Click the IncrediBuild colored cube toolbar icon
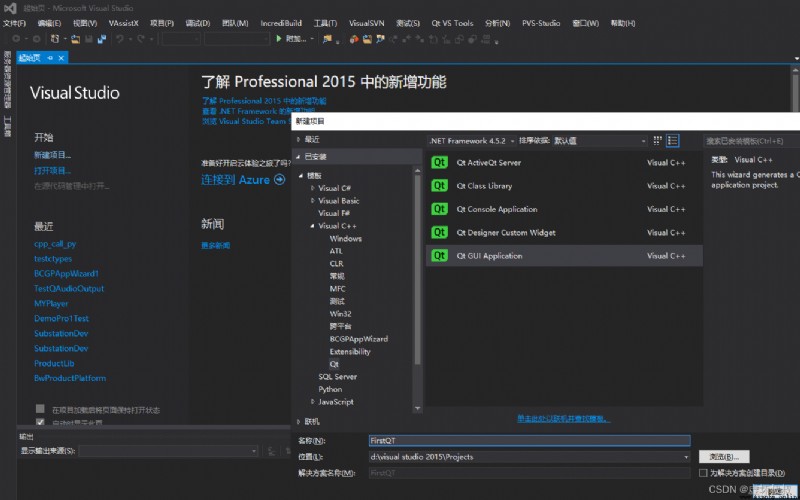 click(x=354, y=39)
